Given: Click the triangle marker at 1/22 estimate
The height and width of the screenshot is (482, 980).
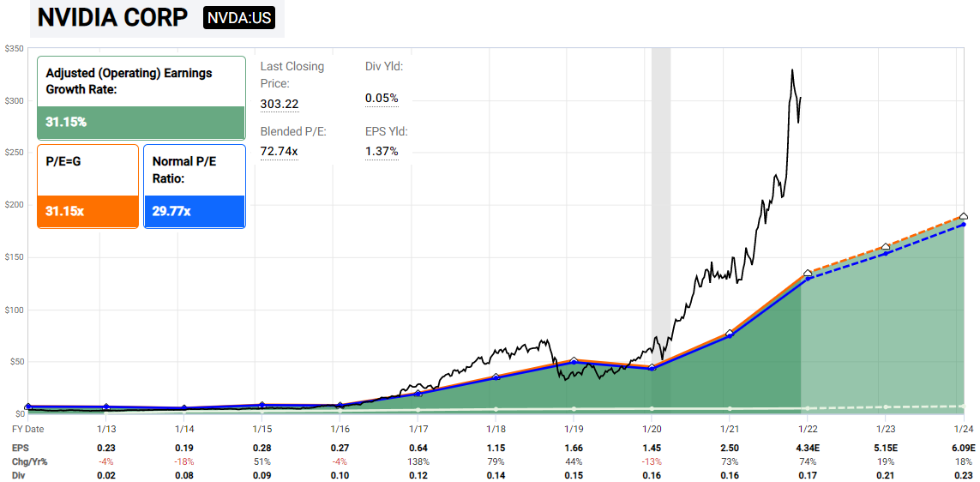Looking at the screenshot, I should [x=808, y=274].
